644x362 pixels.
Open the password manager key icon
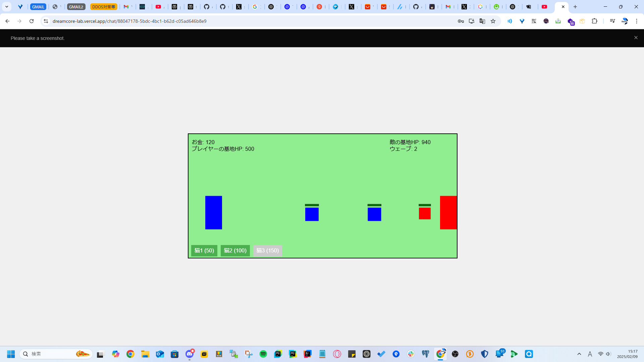pyautogui.click(x=461, y=21)
